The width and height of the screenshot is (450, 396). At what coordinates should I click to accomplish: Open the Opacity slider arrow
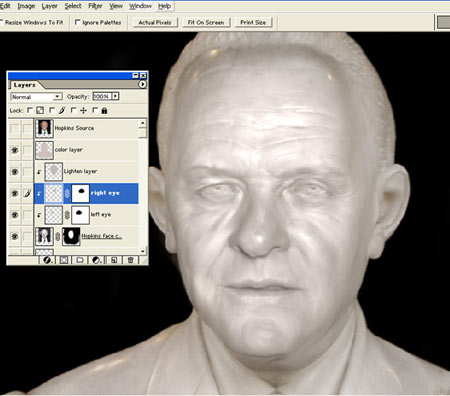click(x=115, y=96)
